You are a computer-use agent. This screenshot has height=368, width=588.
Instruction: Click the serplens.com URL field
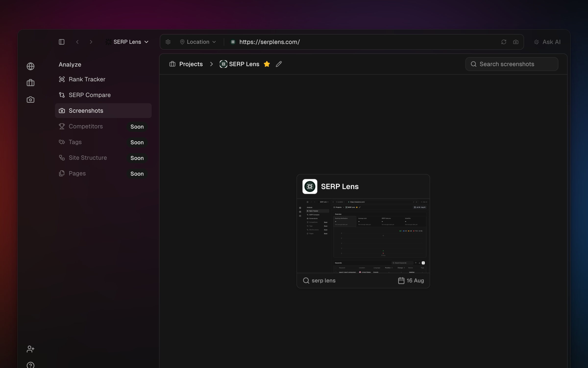click(x=269, y=42)
